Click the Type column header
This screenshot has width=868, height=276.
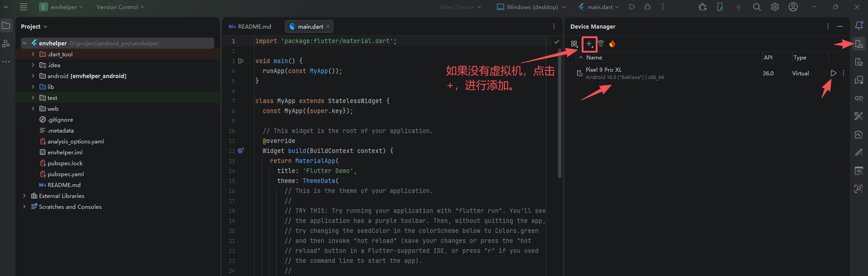(810, 58)
